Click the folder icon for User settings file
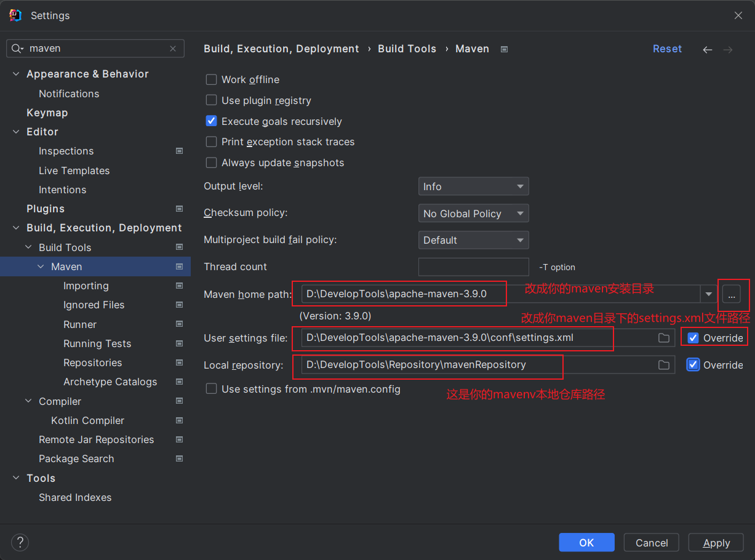Viewport: 755px width, 560px height. 663,338
